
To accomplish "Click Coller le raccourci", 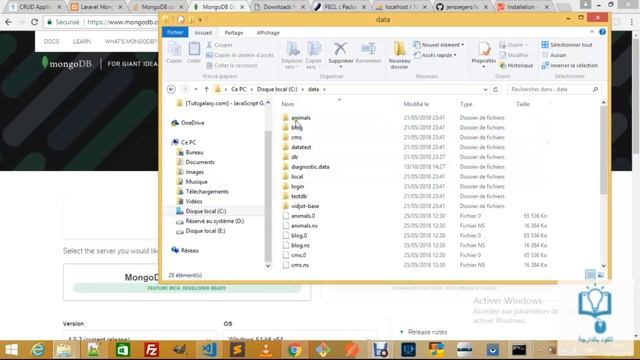I will click(x=232, y=65).
